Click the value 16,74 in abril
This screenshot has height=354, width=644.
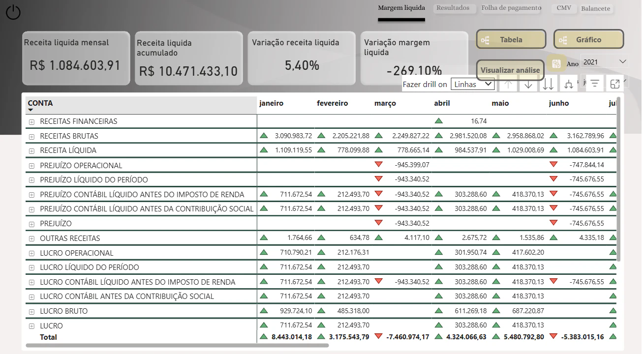[479, 121]
